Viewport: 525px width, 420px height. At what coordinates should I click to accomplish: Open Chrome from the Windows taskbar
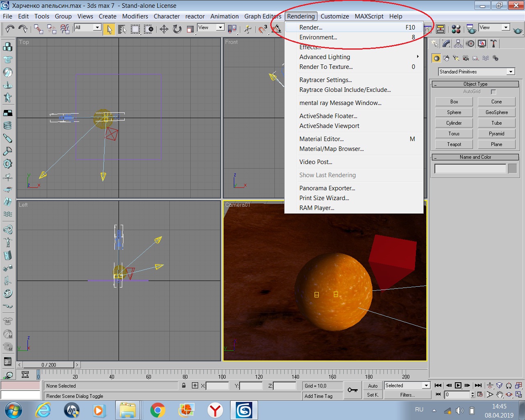(x=157, y=410)
